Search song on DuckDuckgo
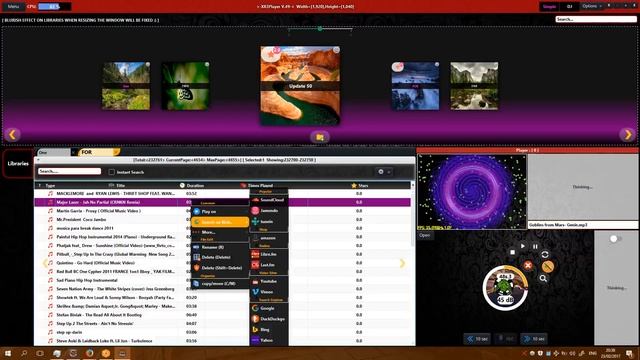640x360 pixels. (x=269, y=319)
